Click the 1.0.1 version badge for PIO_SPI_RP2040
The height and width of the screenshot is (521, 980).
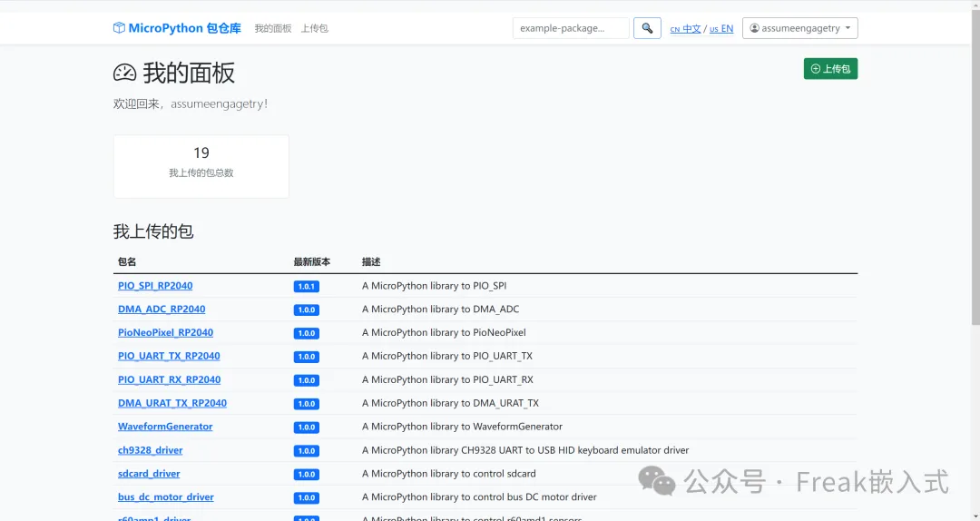(x=307, y=287)
